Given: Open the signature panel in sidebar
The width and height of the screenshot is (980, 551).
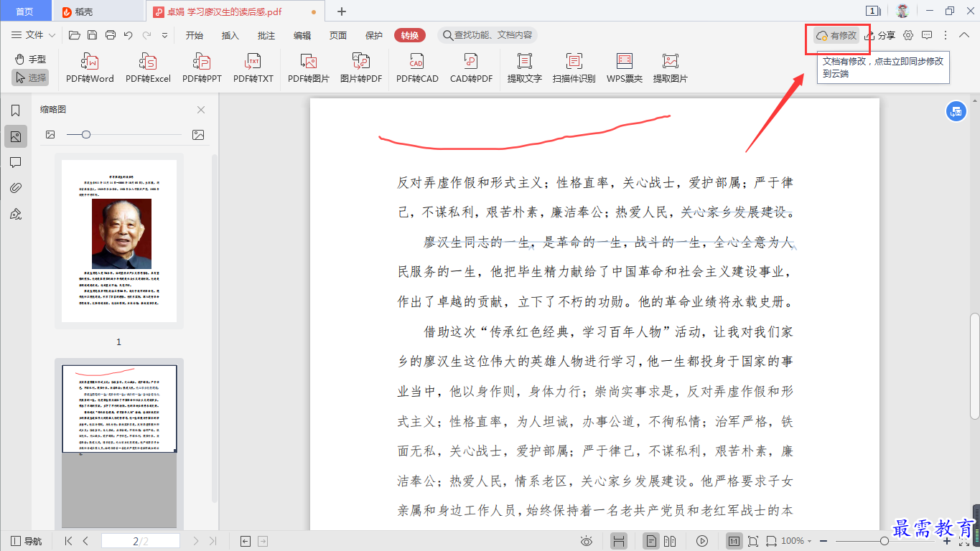Looking at the screenshot, I should [15, 214].
